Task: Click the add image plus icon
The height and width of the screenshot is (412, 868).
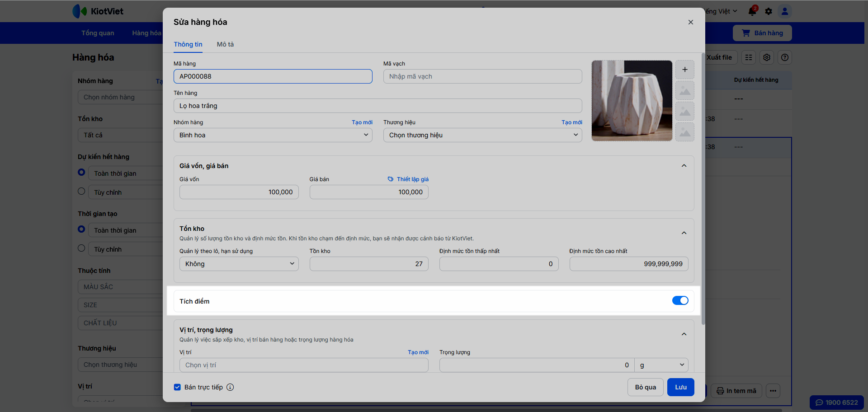Action: click(x=684, y=70)
